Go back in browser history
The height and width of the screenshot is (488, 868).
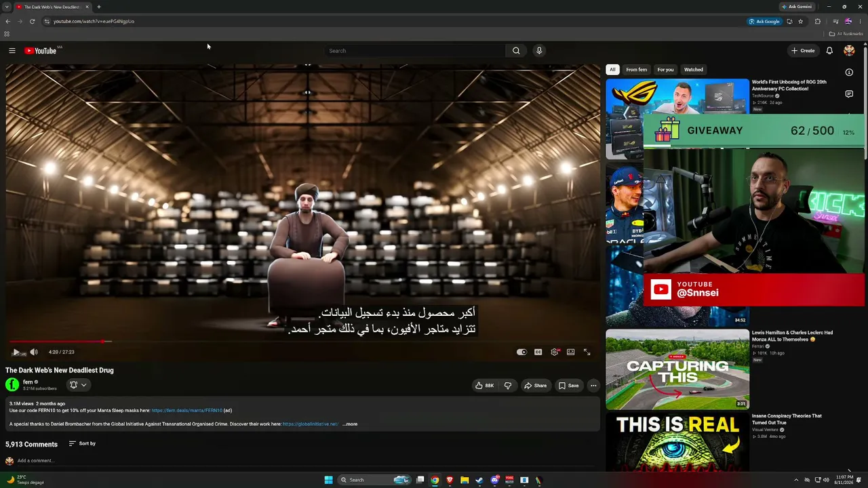[8, 21]
